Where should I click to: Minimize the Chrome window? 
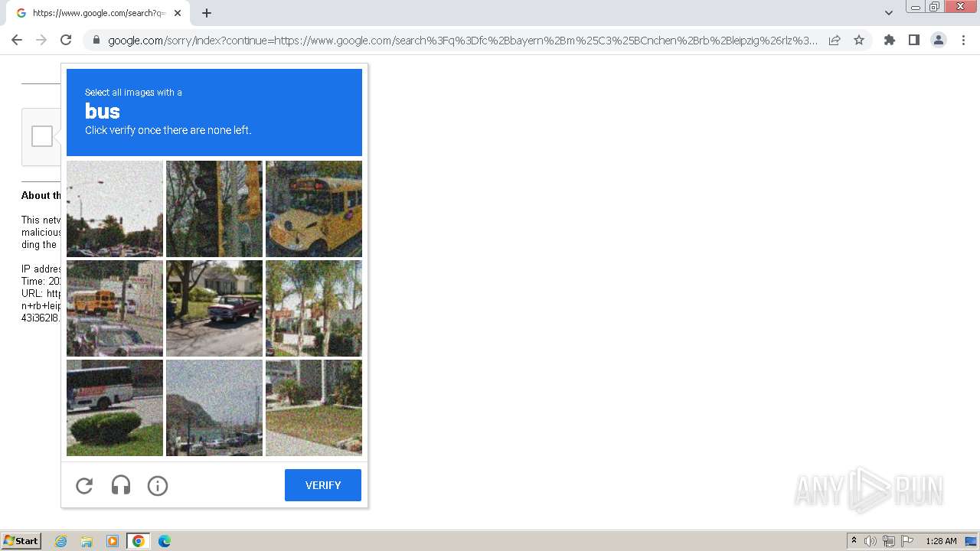[915, 7]
